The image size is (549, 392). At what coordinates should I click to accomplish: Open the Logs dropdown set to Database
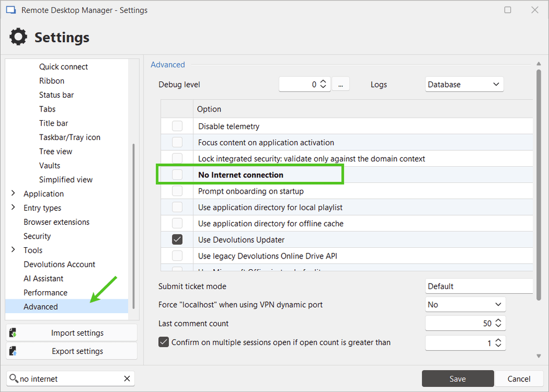pos(464,84)
